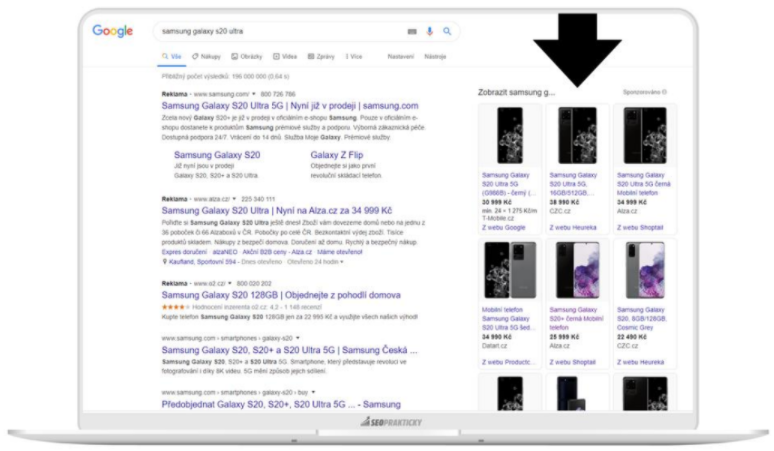The width and height of the screenshot is (774, 451).
Task: Click the info icon next to Sponzorováno
Action: click(664, 92)
